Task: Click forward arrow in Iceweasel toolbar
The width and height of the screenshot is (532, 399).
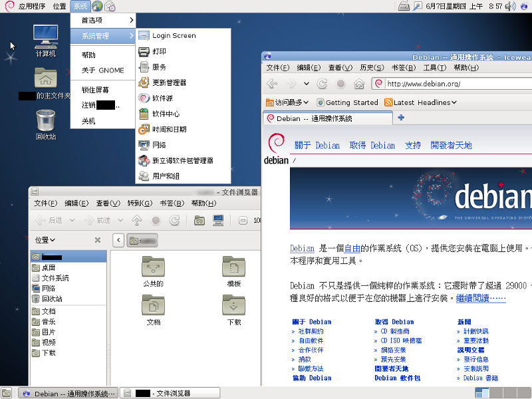Action: pos(291,84)
